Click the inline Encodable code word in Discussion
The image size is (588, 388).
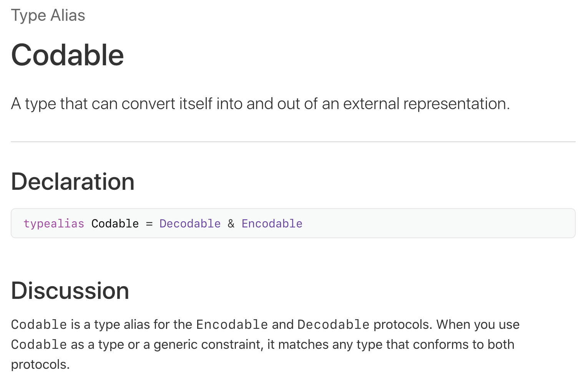tap(232, 325)
